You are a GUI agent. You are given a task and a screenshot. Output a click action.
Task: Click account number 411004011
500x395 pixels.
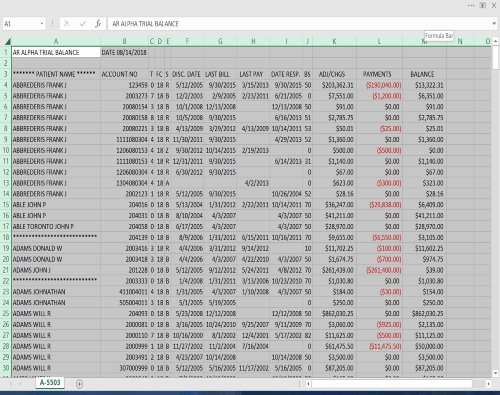pos(124,292)
